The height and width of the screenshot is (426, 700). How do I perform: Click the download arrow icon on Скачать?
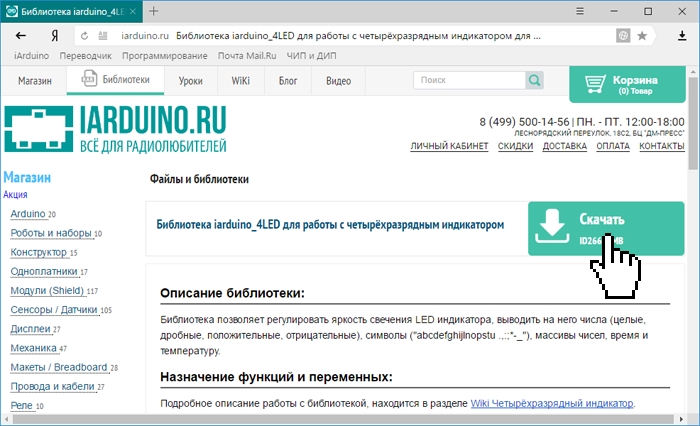point(552,226)
